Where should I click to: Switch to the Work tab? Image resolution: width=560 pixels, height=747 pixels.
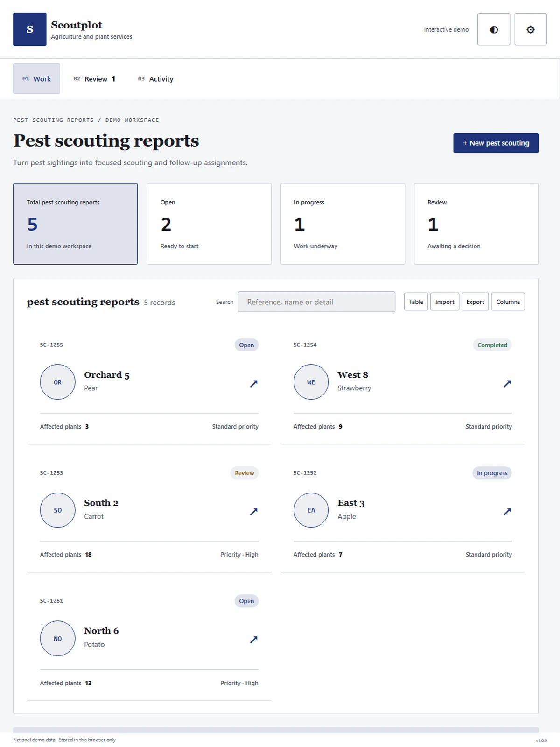tap(36, 79)
